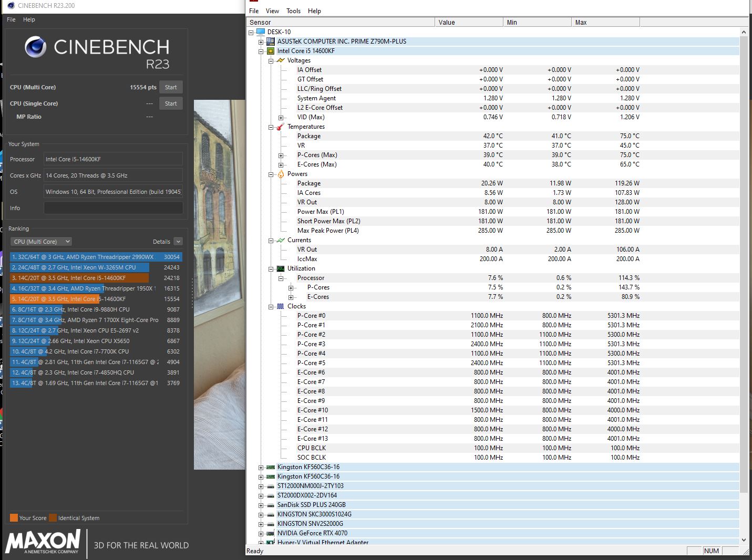Viewport: 752px width, 560px height.
Task: Click the NUM status bar indicator
Action: pos(711,551)
